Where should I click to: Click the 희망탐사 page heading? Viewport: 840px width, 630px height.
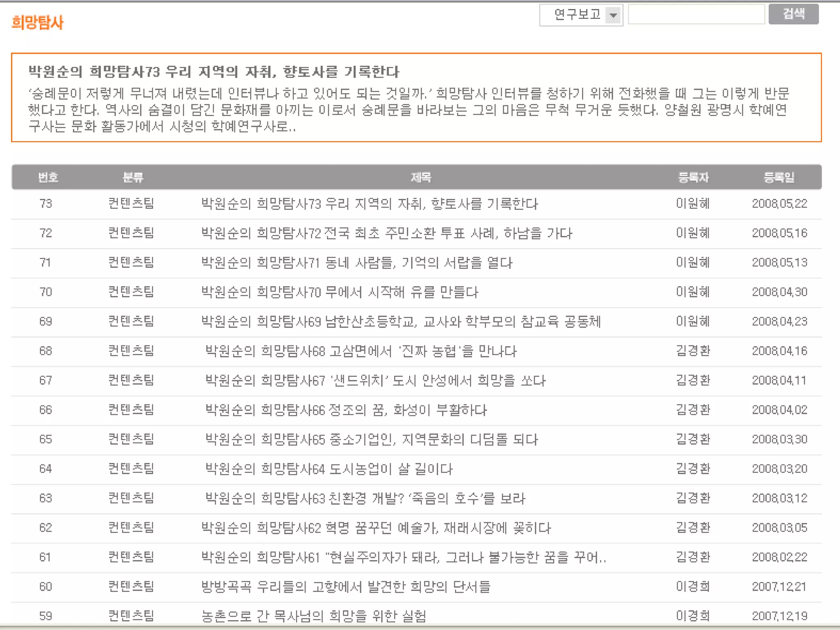click(37, 22)
